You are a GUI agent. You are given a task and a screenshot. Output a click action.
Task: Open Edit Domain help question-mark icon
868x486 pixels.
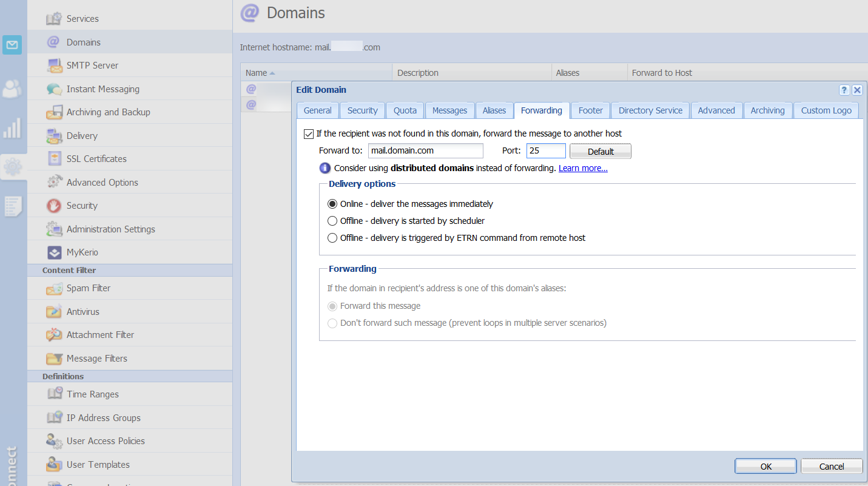pyautogui.click(x=844, y=90)
